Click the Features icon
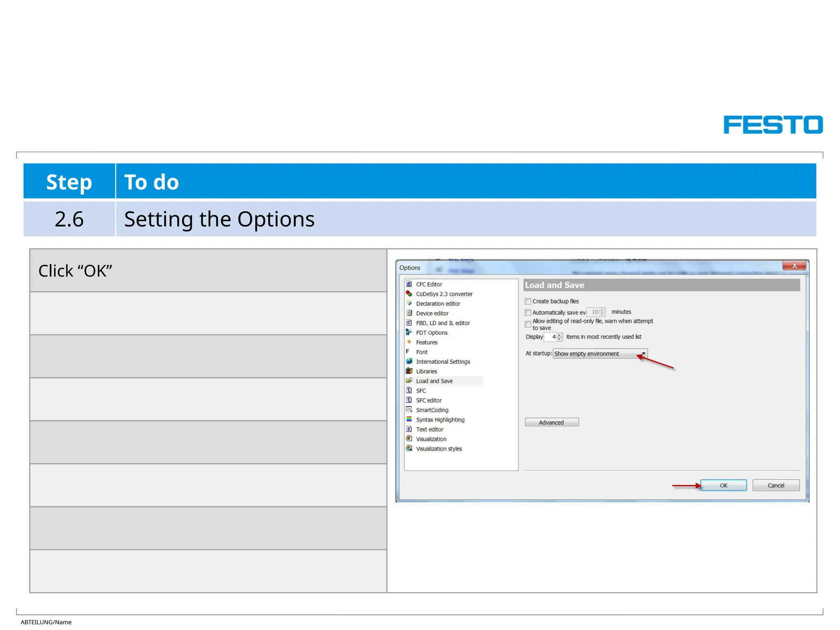The height and width of the screenshot is (630, 840). point(409,342)
